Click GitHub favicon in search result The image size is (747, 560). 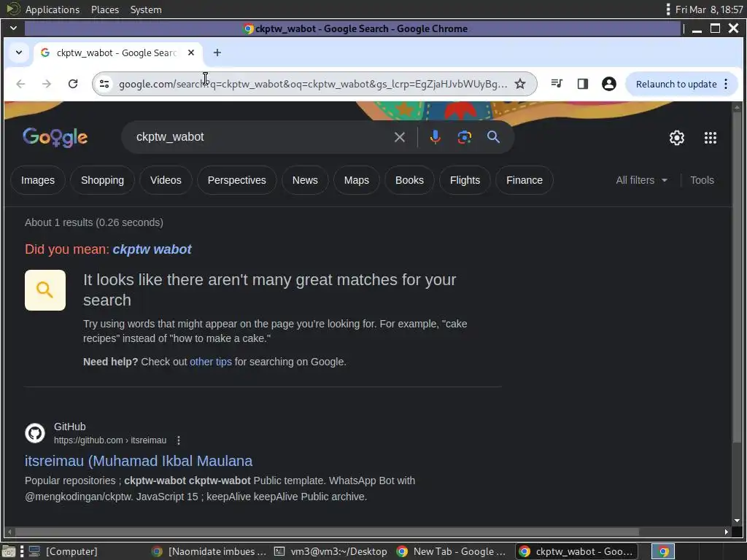[x=35, y=433]
